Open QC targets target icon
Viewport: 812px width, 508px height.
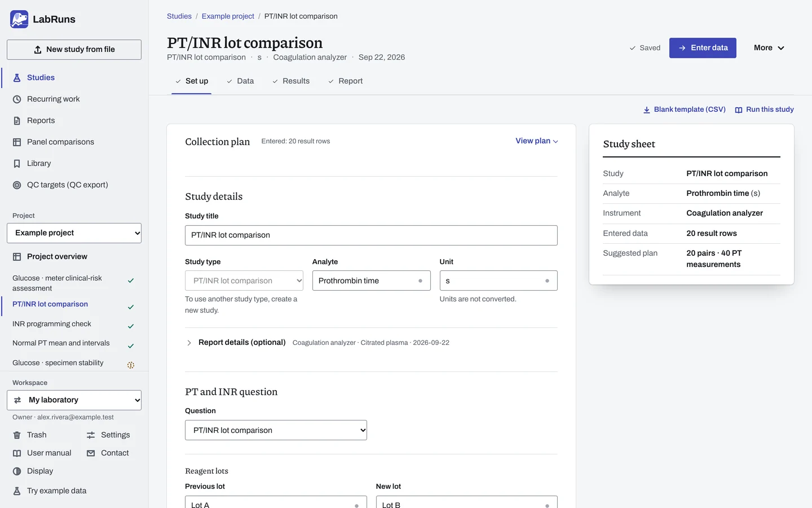point(17,185)
